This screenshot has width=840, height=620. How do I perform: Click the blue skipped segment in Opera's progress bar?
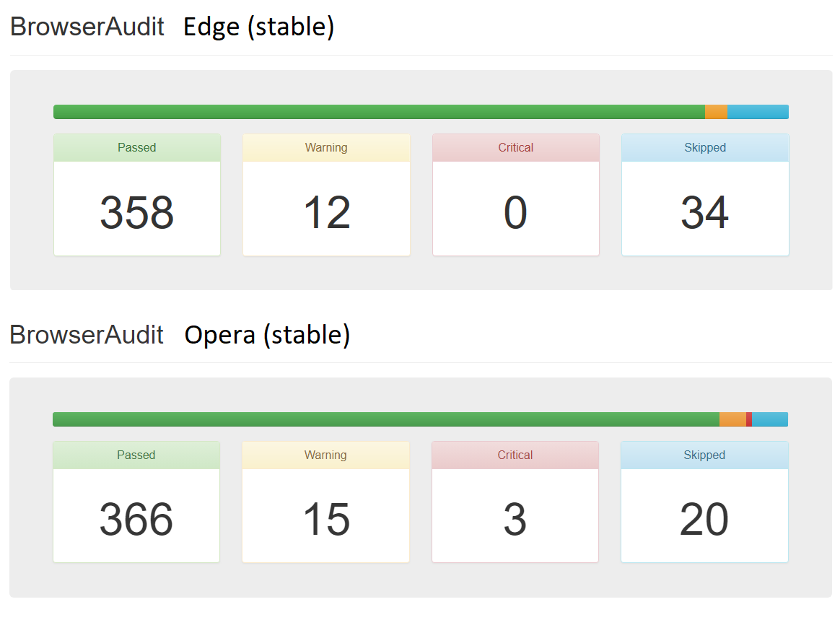770,419
